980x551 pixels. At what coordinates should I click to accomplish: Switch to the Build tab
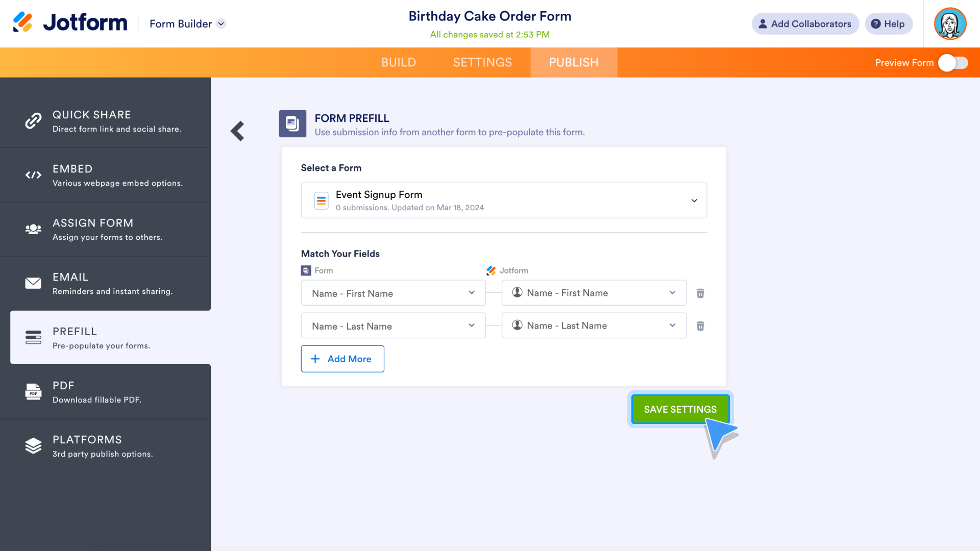(x=398, y=63)
